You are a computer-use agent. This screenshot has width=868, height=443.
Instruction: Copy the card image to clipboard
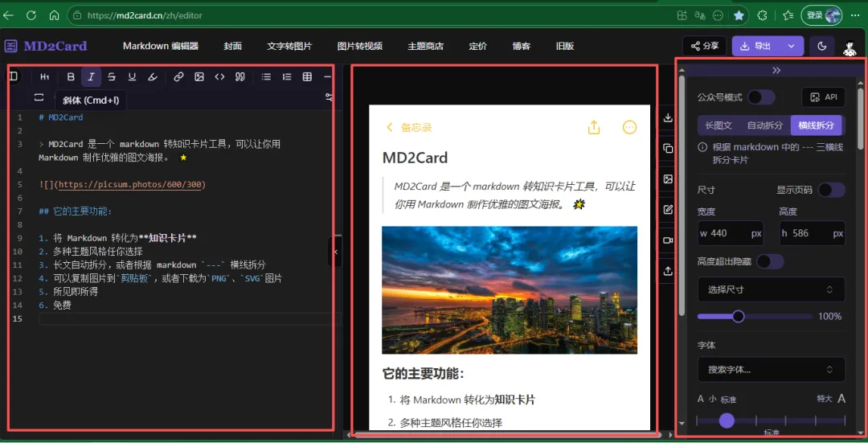pyautogui.click(x=668, y=149)
